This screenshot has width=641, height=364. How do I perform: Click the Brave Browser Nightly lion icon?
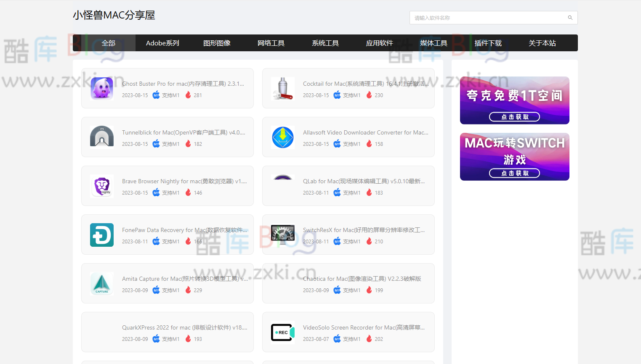pyautogui.click(x=101, y=186)
